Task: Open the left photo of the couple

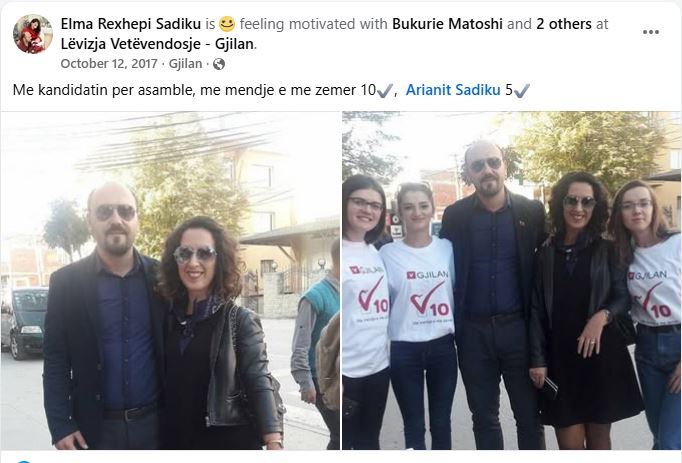Action: click(170, 281)
